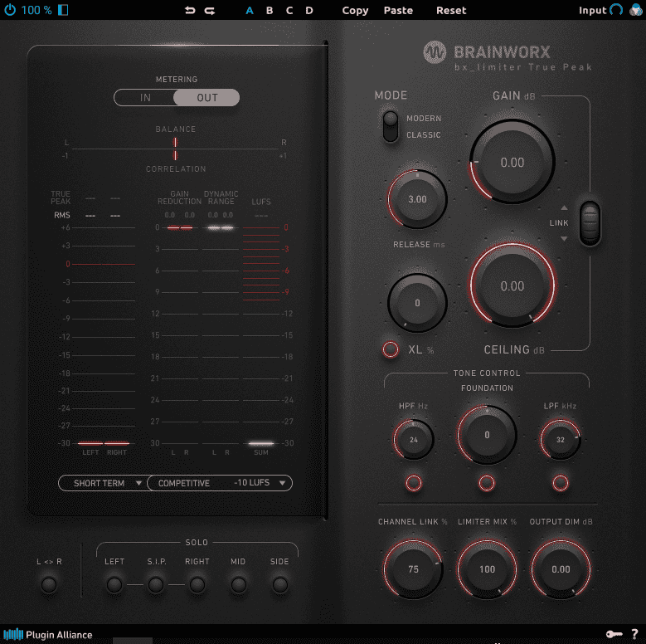Click the Gain dB knob

(x=512, y=162)
